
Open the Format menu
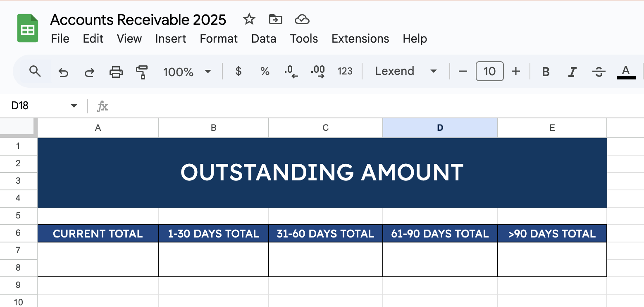point(219,39)
